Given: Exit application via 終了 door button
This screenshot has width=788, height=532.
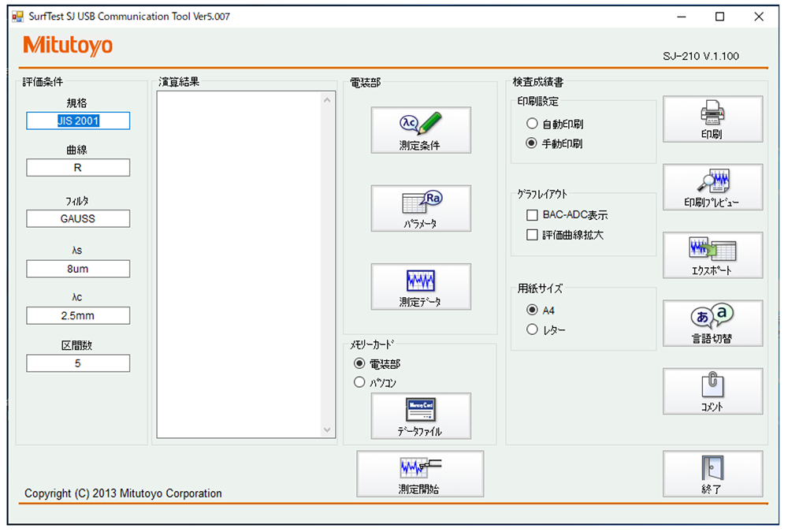Looking at the screenshot, I should pyautogui.click(x=712, y=474).
